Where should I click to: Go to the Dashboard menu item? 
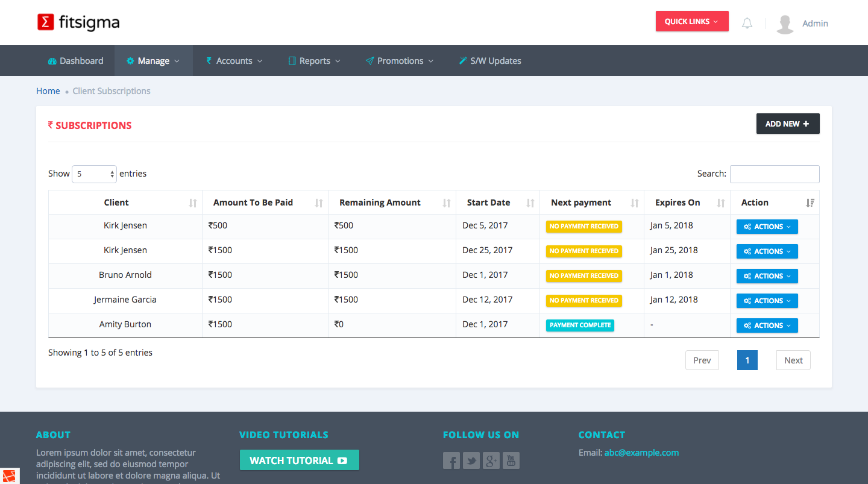pyautogui.click(x=75, y=61)
